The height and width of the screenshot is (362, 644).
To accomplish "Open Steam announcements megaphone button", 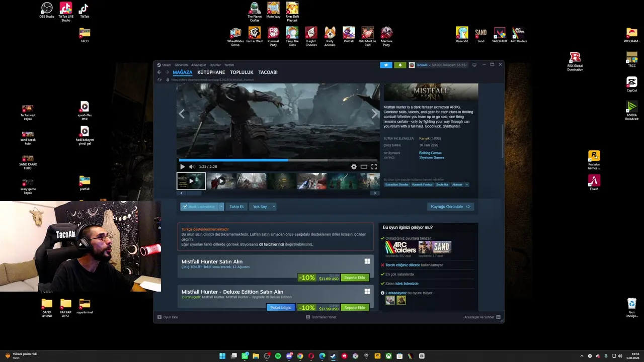I will [x=386, y=65].
